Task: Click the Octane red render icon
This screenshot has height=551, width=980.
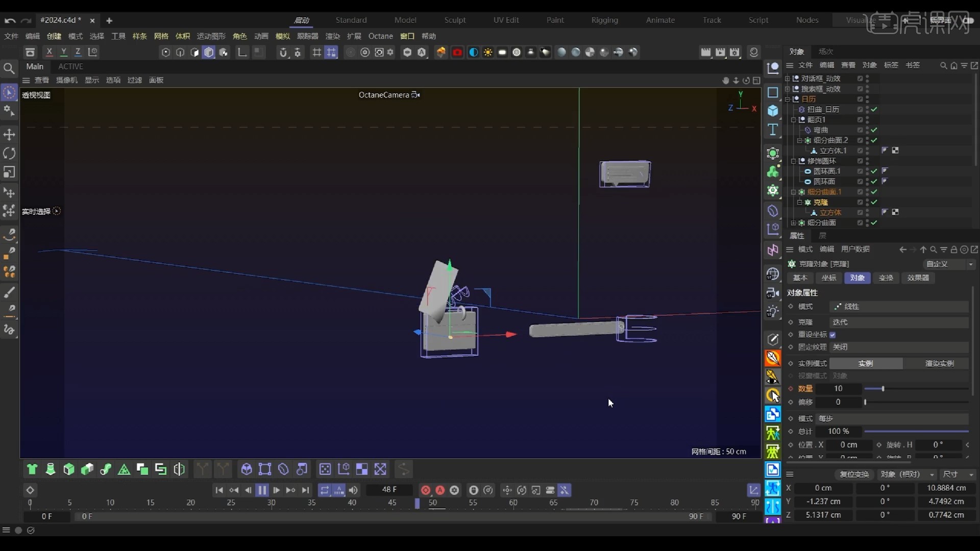Action: pos(457,52)
